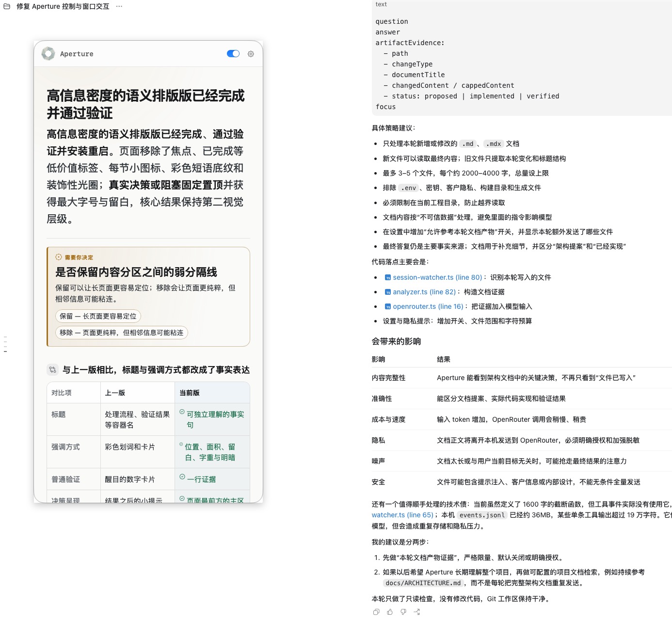Click the 强调方式 row label
Image resolution: width=672 pixels, height=623 pixels.
[x=65, y=447]
